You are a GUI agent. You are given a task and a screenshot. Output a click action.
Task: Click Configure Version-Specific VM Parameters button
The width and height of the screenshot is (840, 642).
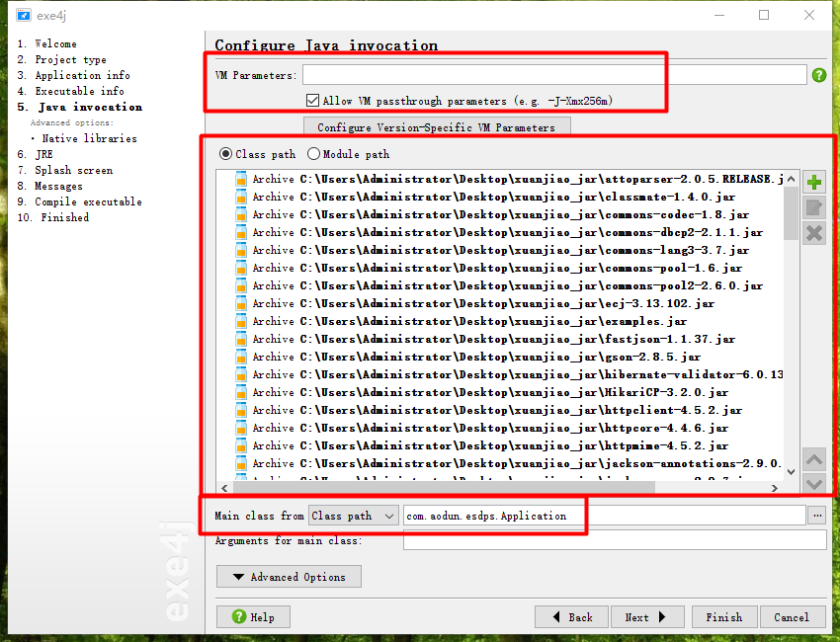coord(437,127)
